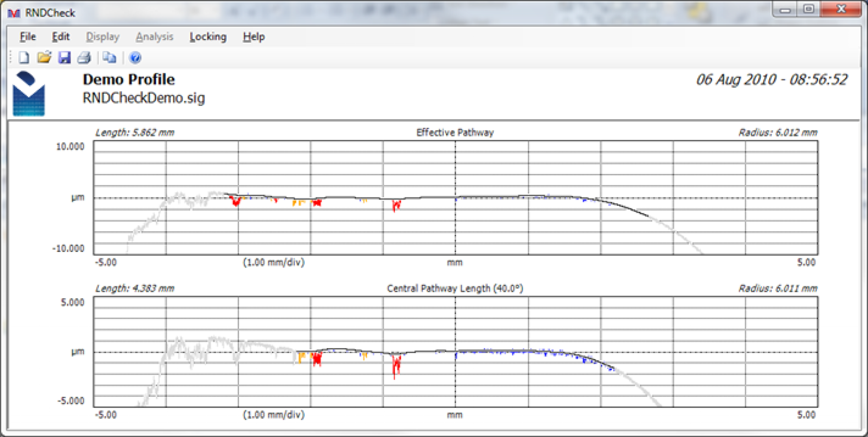Image resolution: width=868 pixels, height=437 pixels.
Task: Click the New document toolbar icon
Action: tap(24, 58)
